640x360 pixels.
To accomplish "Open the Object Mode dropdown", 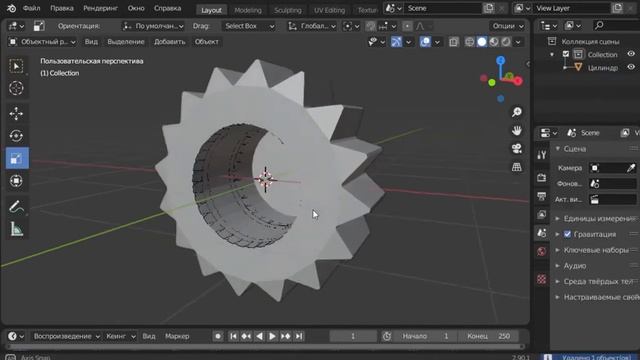I will (42, 42).
